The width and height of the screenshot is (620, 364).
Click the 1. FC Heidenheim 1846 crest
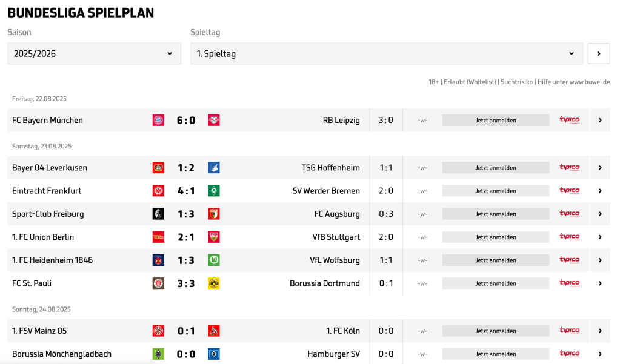coord(158,260)
